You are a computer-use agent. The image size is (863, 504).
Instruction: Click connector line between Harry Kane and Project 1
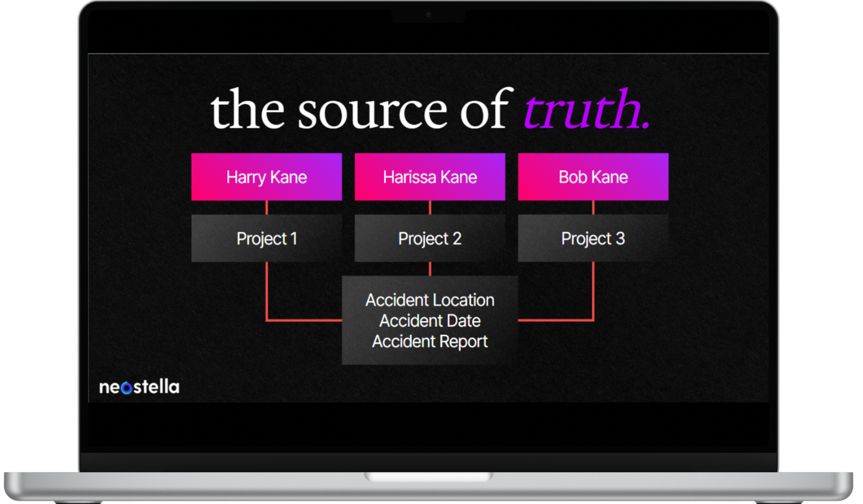[266, 208]
